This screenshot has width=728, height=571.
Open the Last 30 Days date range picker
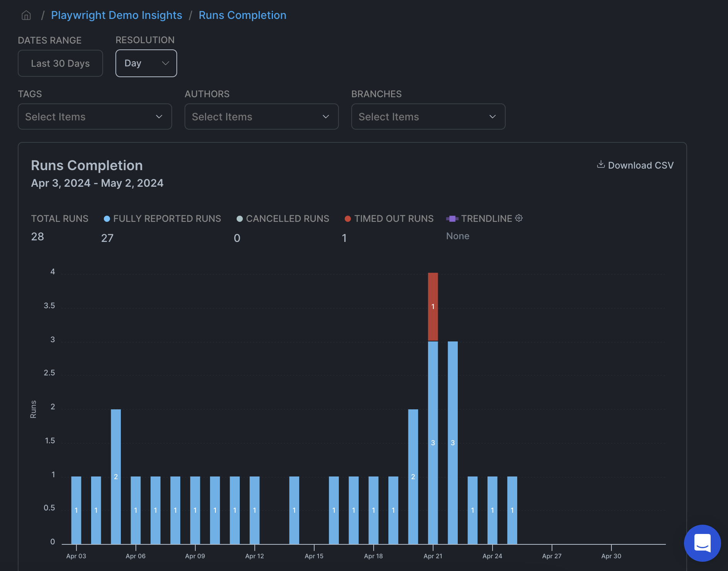point(60,63)
